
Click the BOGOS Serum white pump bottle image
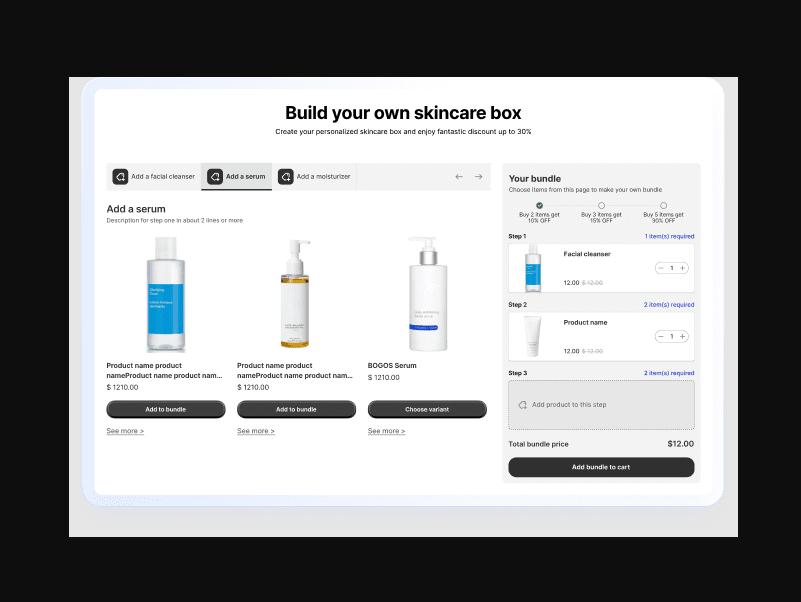click(428, 294)
